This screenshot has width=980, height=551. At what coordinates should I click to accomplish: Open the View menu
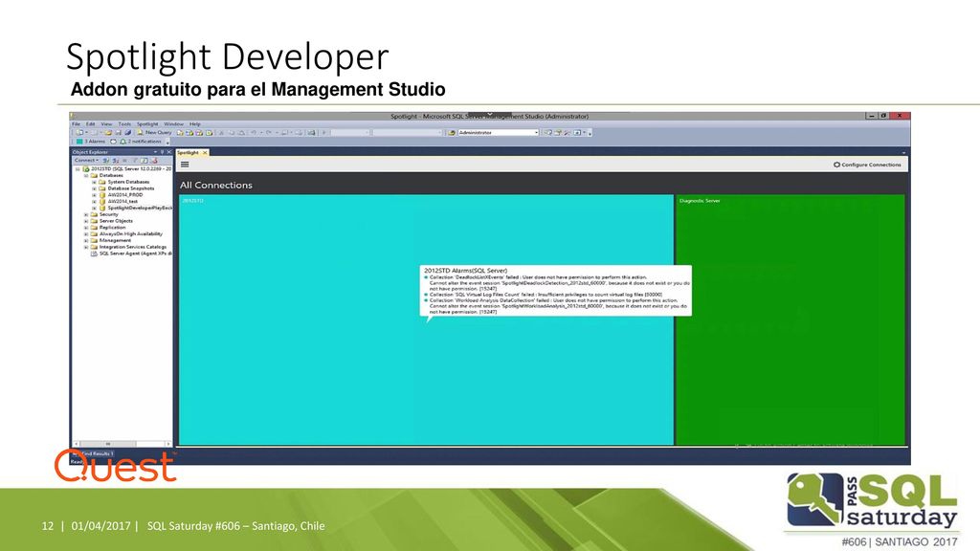tap(107, 124)
